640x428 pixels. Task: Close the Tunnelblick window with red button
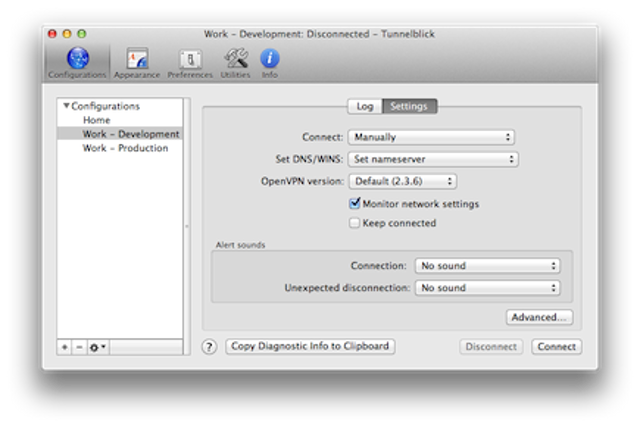(52, 34)
